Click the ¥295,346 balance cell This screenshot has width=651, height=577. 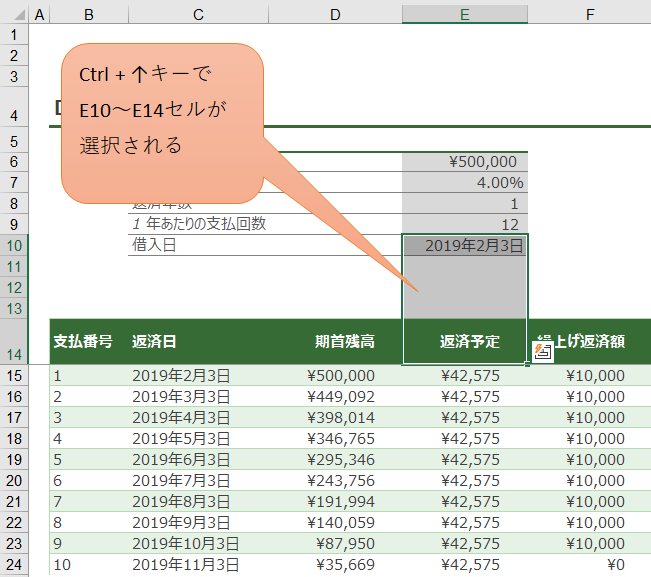click(335, 460)
